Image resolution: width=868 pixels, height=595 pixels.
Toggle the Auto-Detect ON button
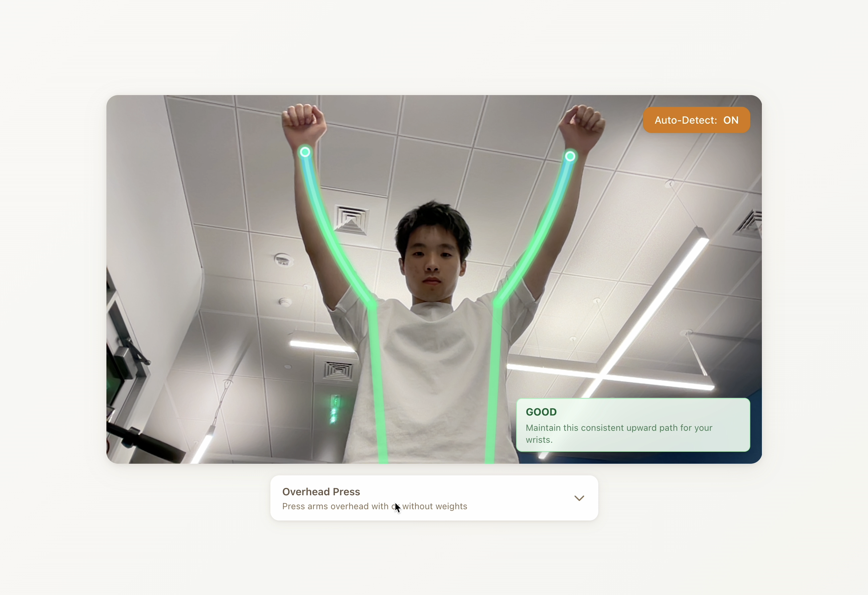click(x=696, y=120)
